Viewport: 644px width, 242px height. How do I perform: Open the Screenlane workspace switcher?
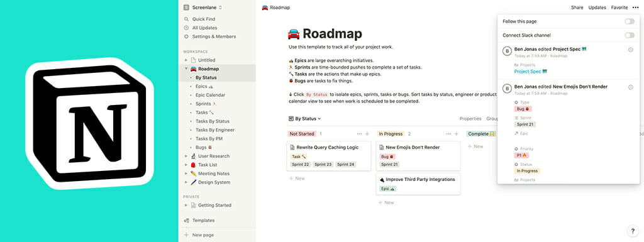pyautogui.click(x=203, y=8)
